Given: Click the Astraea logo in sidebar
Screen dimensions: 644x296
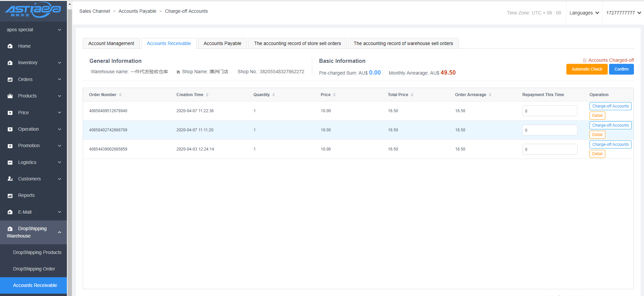Looking at the screenshot, I should 33,10.
